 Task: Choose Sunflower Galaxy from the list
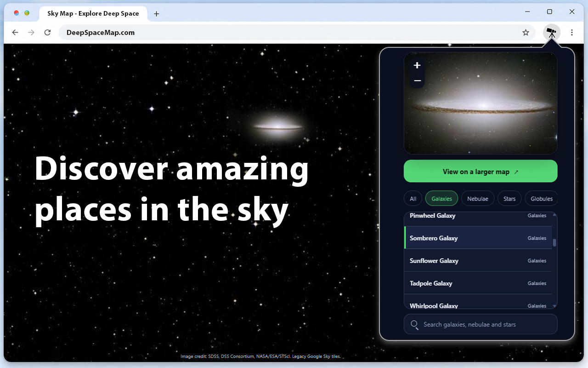(x=478, y=260)
